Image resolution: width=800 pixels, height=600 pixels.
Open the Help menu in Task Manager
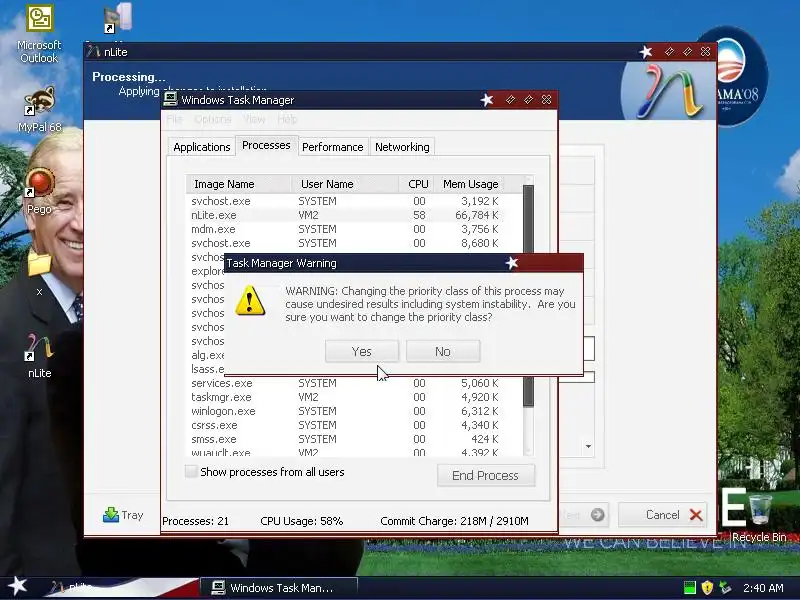[x=287, y=119]
